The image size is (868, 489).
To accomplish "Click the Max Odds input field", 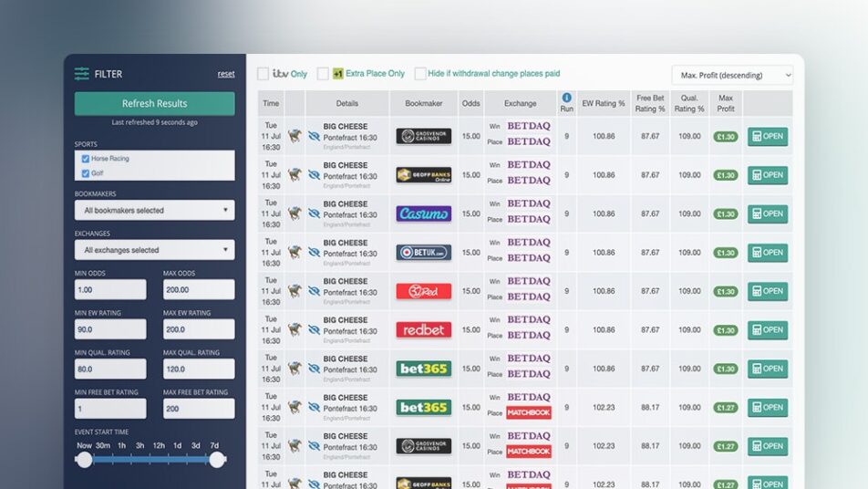I will [x=199, y=289].
